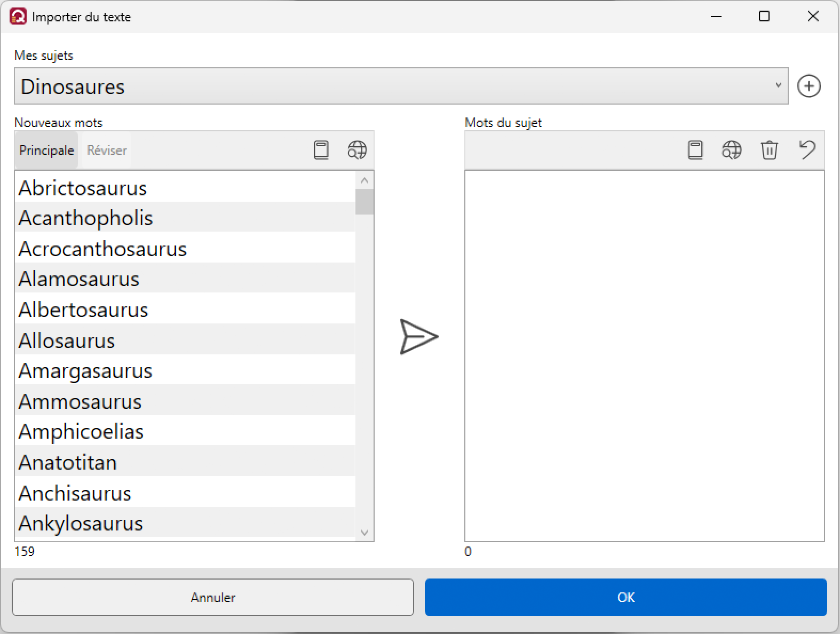Image resolution: width=840 pixels, height=634 pixels.
Task: Click scrollbar up arrow in word list
Action: pos(364,180)
